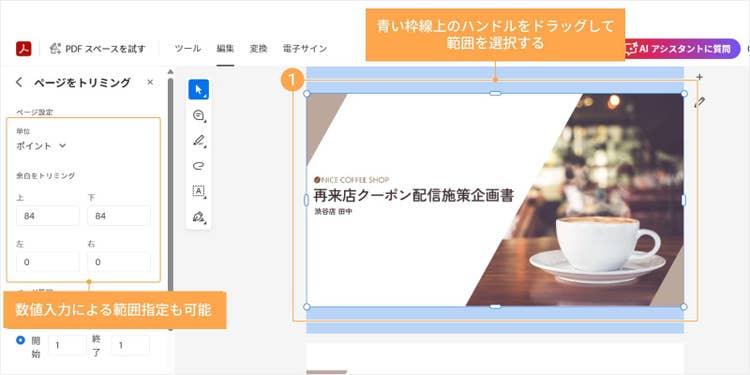The image size is (750, 375).
Task: Click the bottom-center crop handle
Action: coord(496,307)
